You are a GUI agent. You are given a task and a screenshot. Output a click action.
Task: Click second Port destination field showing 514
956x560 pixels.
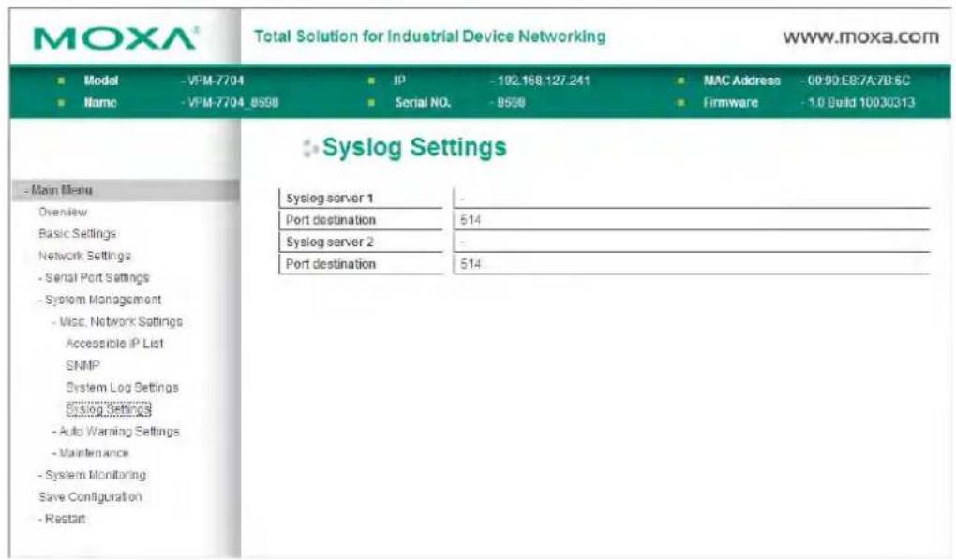tap(692, 264)
